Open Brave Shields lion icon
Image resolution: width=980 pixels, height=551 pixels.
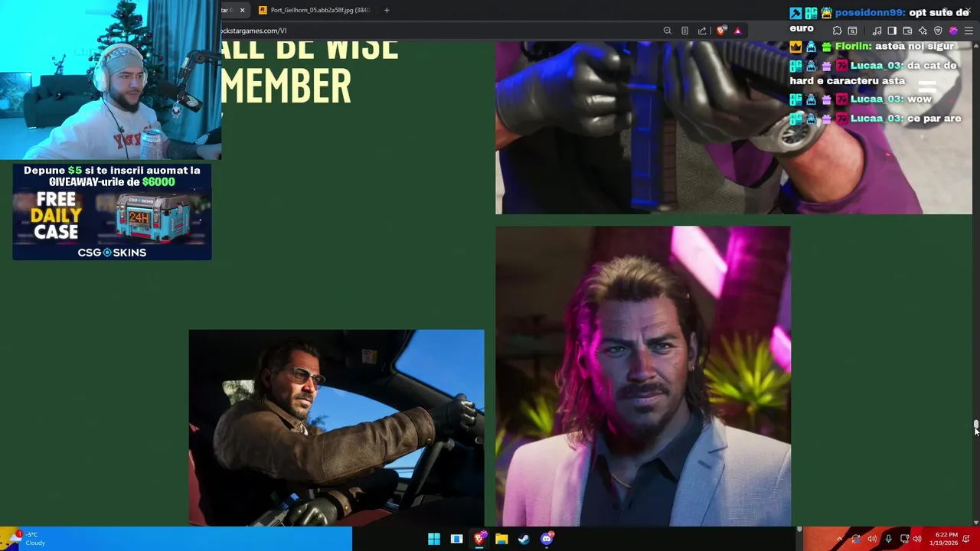tap(721, 31)
